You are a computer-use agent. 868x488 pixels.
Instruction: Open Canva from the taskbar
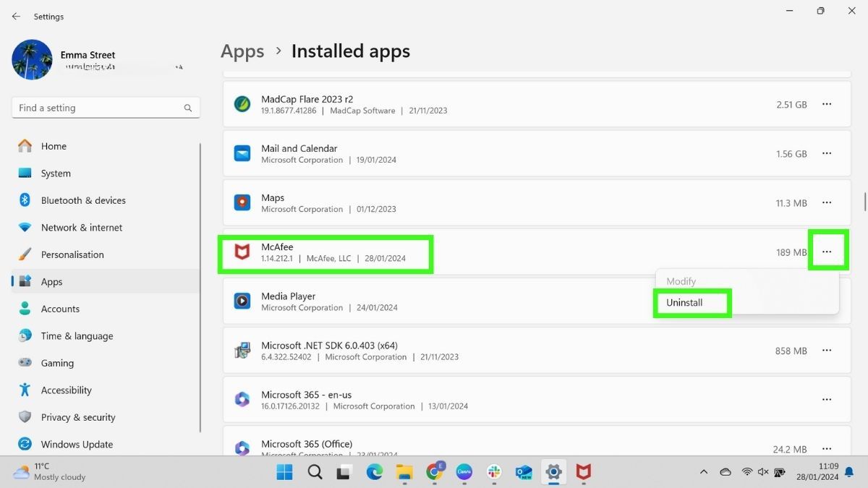click(x=464, y=472)
